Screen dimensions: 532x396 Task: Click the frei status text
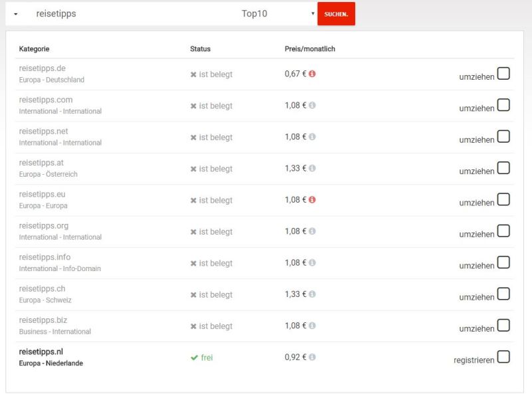207,357
